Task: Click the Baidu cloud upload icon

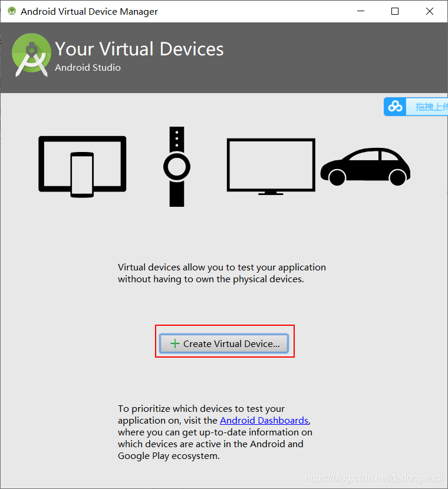Action: pos(395,107)
